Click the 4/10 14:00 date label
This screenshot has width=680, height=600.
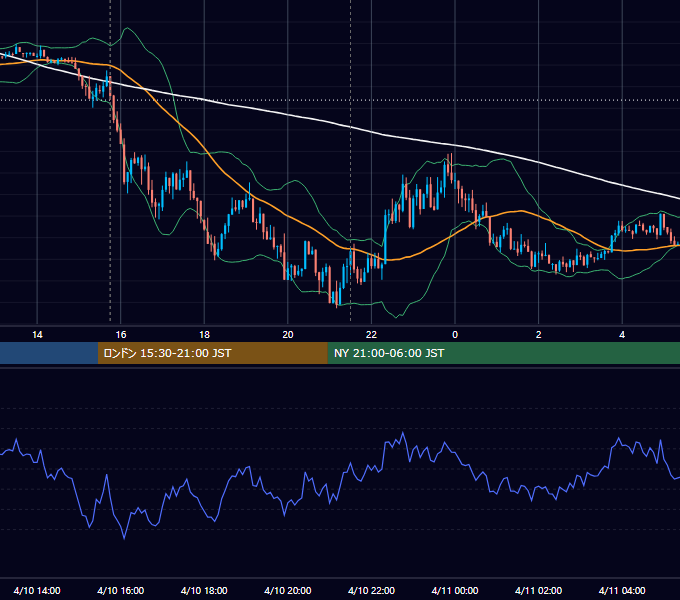pos(37,590)
